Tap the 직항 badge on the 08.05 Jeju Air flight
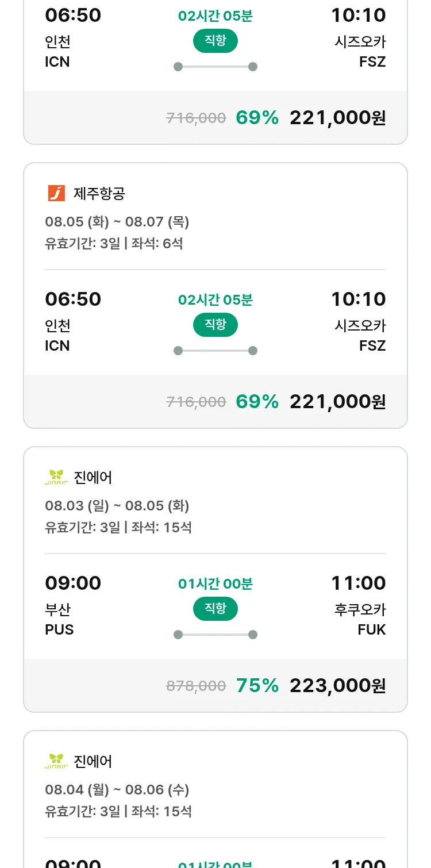The width and height of the screenshot is (431, 868). click(x=215, y=325)
